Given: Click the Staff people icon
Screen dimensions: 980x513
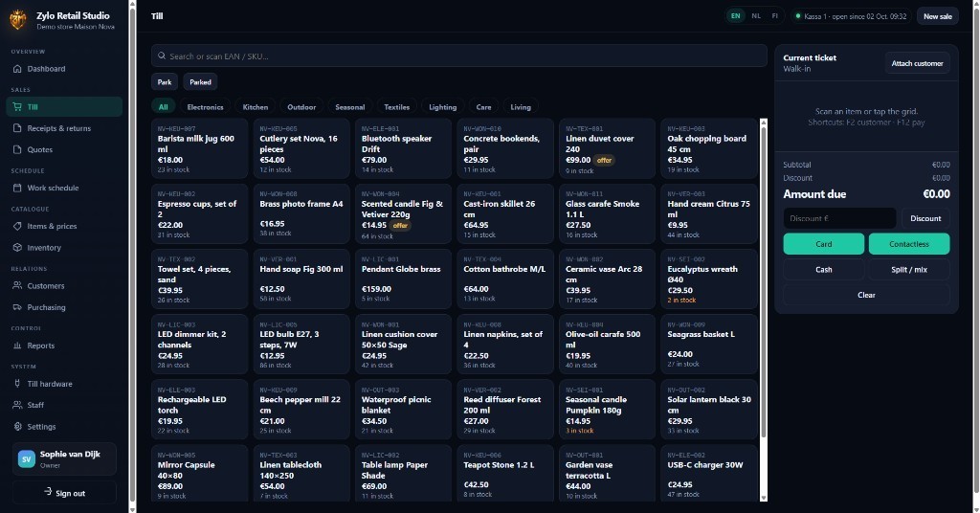Looking at the screenshot, I should [x=17, y=405].
